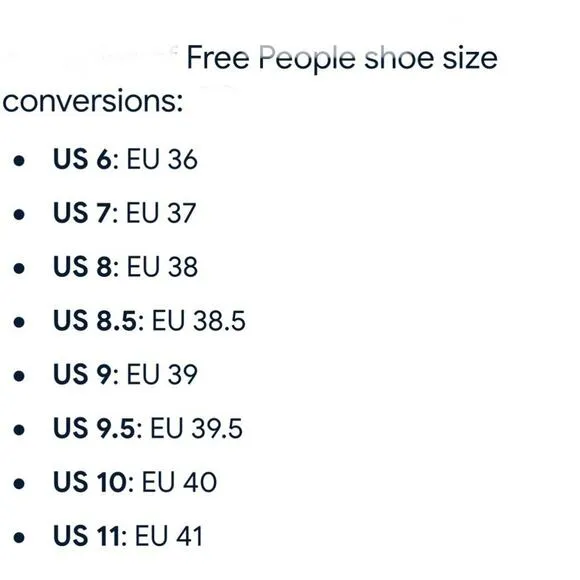Select the bold 'US 6' label

[82, 159]
